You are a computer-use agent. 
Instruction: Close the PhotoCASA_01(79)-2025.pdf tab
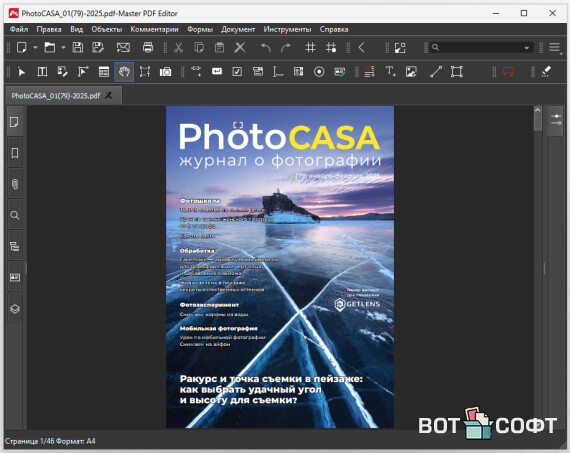(108, 96)
